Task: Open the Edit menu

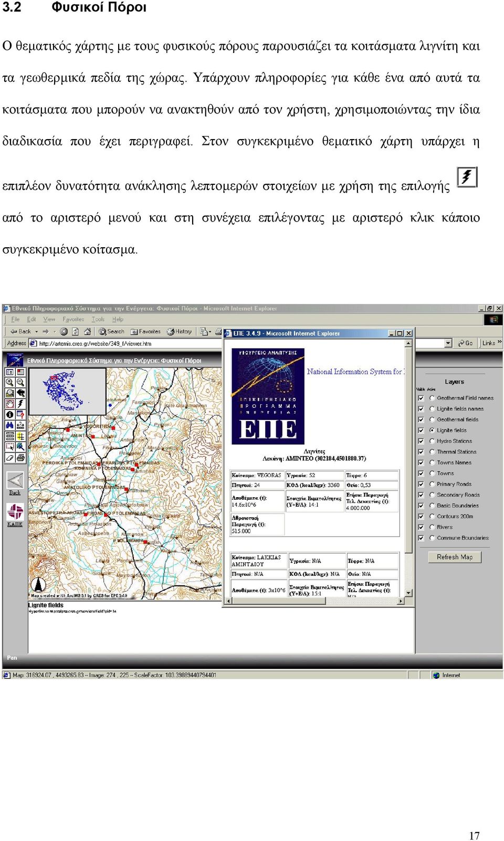Action: (31, 319)
